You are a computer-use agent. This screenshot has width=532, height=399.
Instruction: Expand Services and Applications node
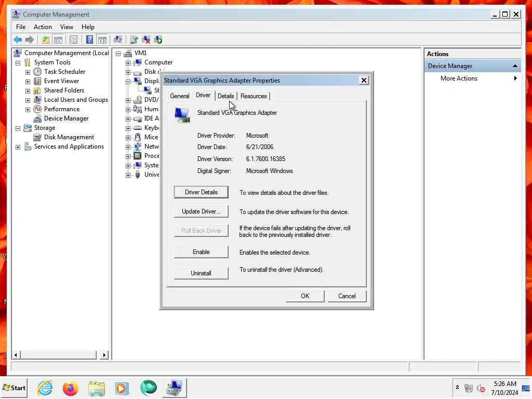[x=18, y=147]
